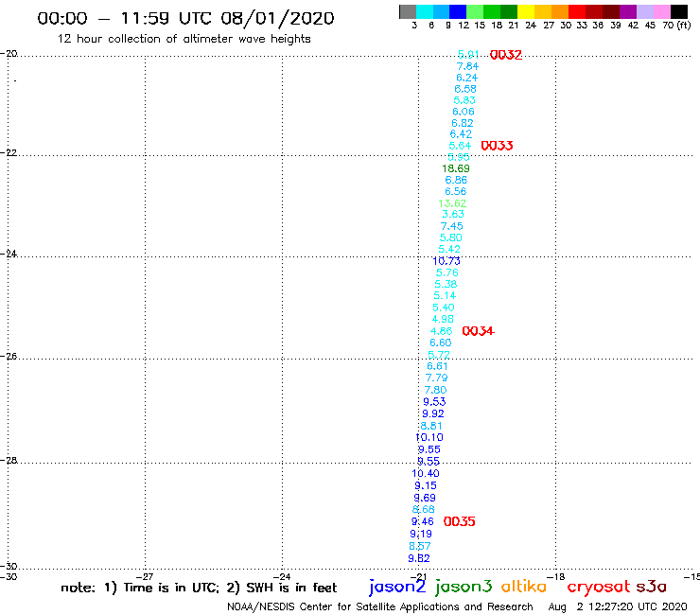Click the jason3 satellite legend label
This screenshot has height=615, width=700.
pos(464,587)
